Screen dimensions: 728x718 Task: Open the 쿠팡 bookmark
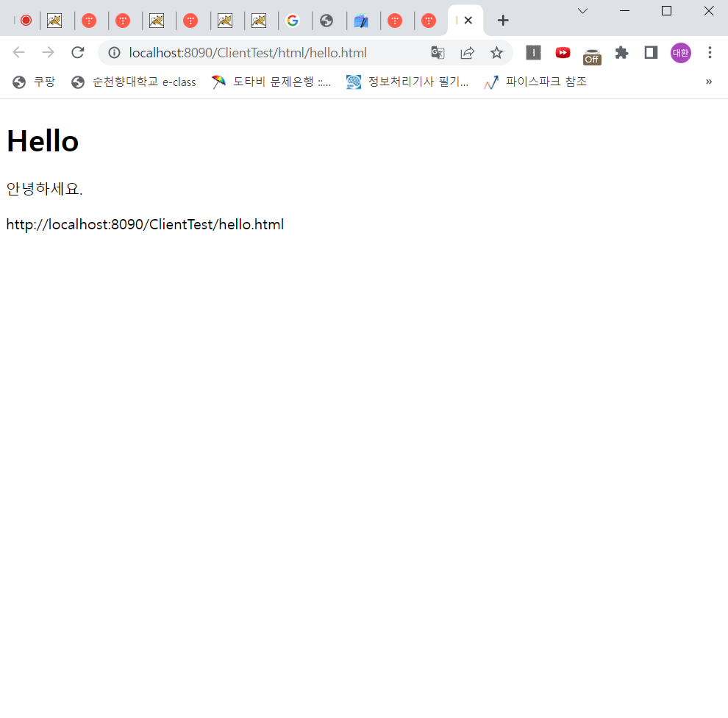coord(34,82)
